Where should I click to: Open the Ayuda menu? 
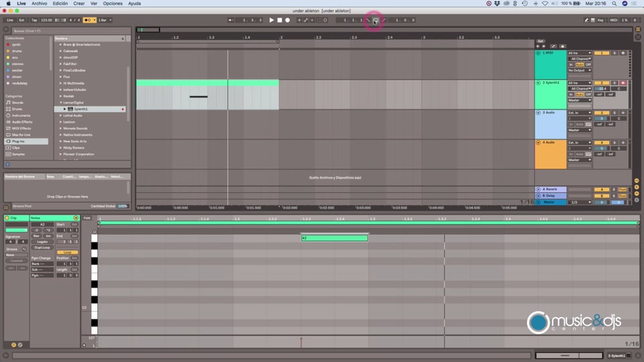pyautogui.click(x=134, y=3)
